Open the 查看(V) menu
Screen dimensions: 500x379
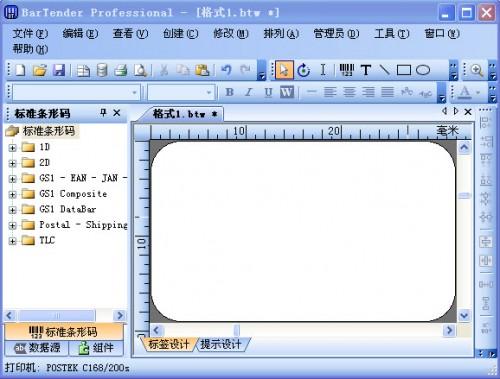pos(130,33)
